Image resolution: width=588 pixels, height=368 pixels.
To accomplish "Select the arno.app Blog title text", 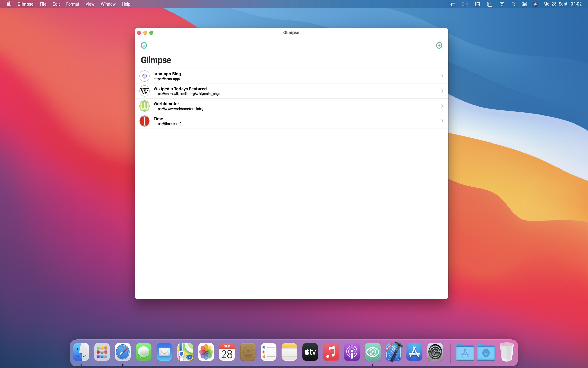I will coord(167,74).
